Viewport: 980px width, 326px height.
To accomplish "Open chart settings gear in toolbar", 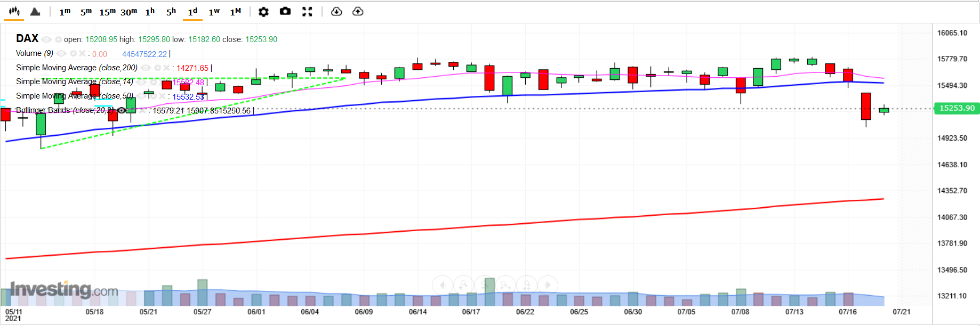I will click(x=263, y=12).
